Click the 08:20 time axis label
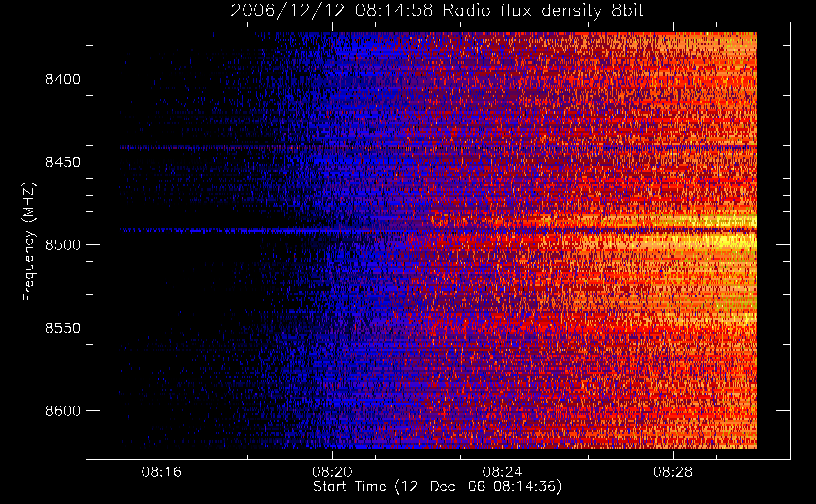 click(332, 472)
